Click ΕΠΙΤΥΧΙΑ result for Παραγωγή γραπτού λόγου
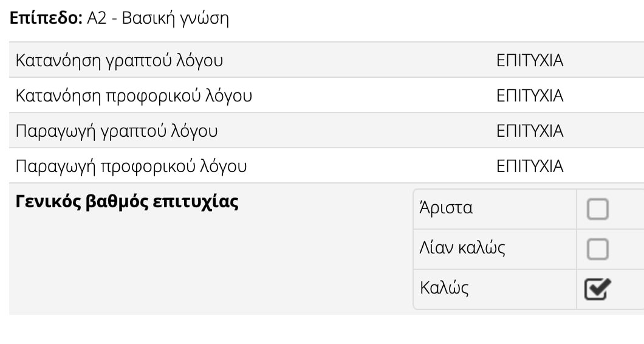The width and height of the screenshot is (644, 344). tap(529, 131)
